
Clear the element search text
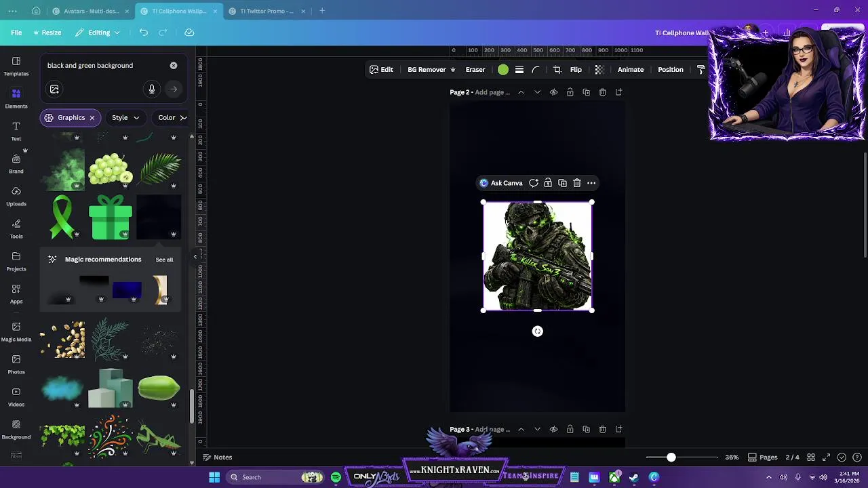coord(174,66)
